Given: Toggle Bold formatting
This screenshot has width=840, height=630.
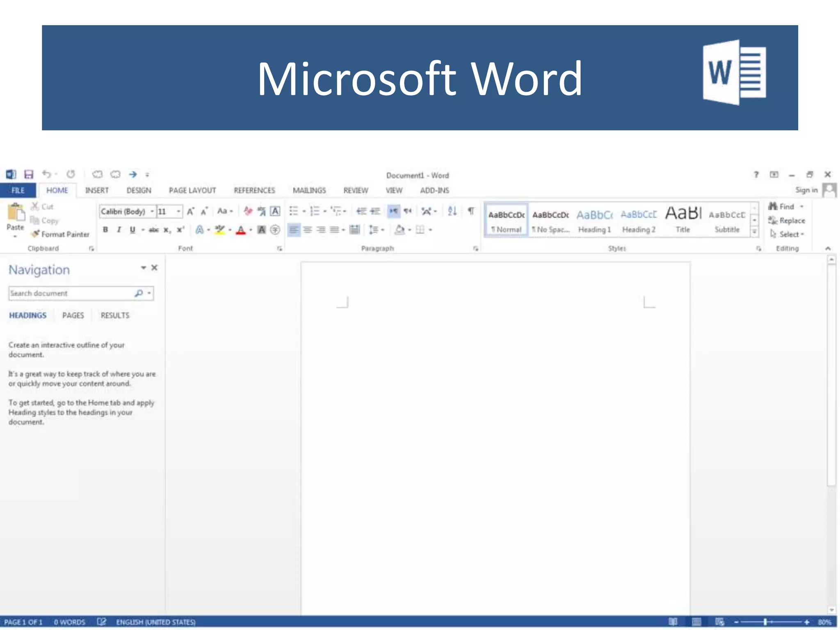Looking at the screenshot, I should [105, 230].
